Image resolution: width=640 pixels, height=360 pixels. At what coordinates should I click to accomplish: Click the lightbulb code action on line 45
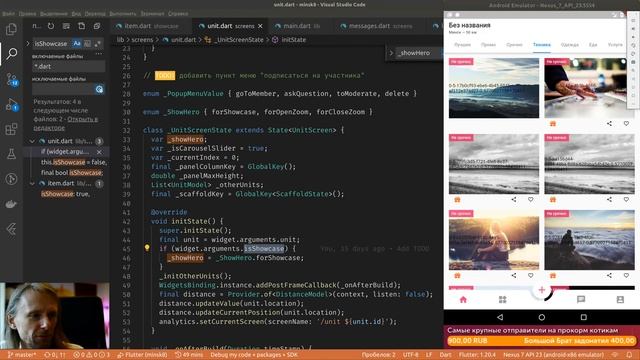tap(147, 248)
